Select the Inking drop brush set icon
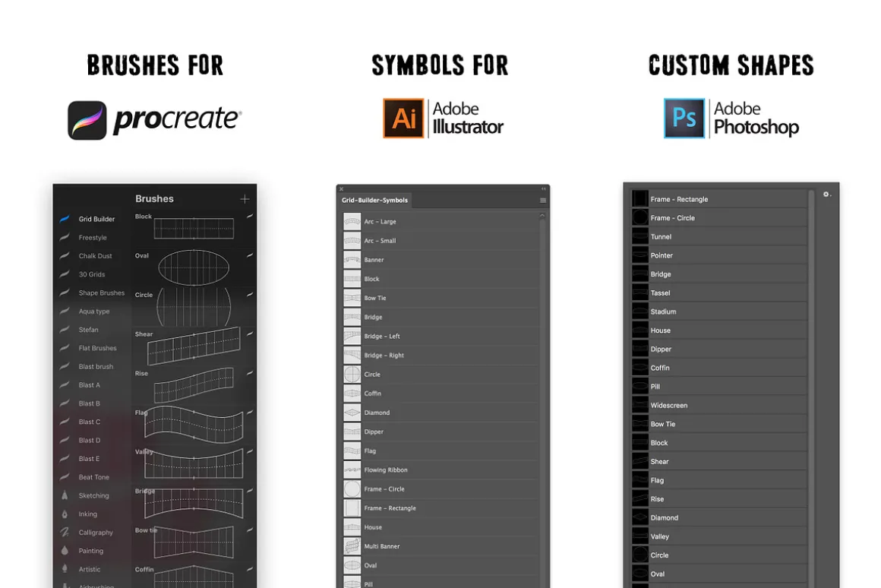This screenshot has width=881, height=588. pos(65,514)
